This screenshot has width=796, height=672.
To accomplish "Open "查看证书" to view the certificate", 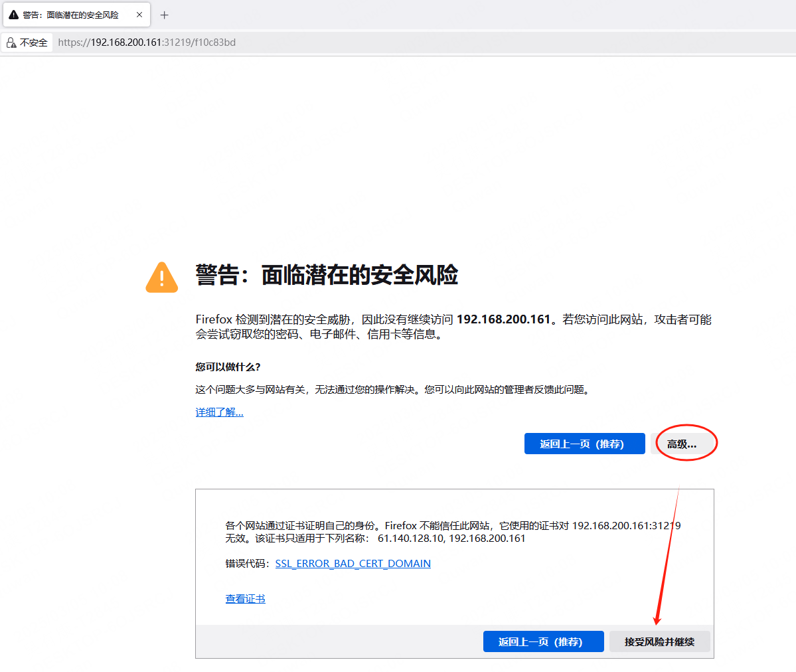I will coord(245,598).
